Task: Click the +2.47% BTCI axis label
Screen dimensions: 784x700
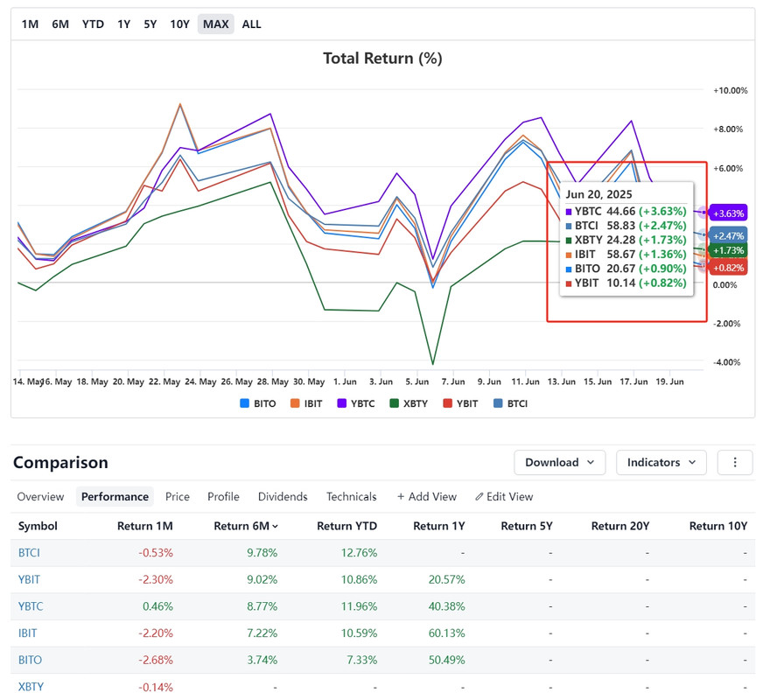Action: click(x=728, y=235)
